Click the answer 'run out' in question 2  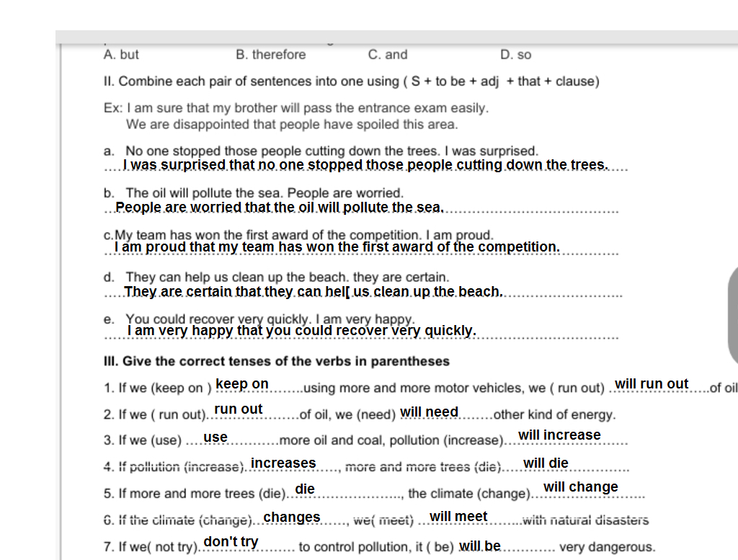pyautogui.click(x=238, y=409)
